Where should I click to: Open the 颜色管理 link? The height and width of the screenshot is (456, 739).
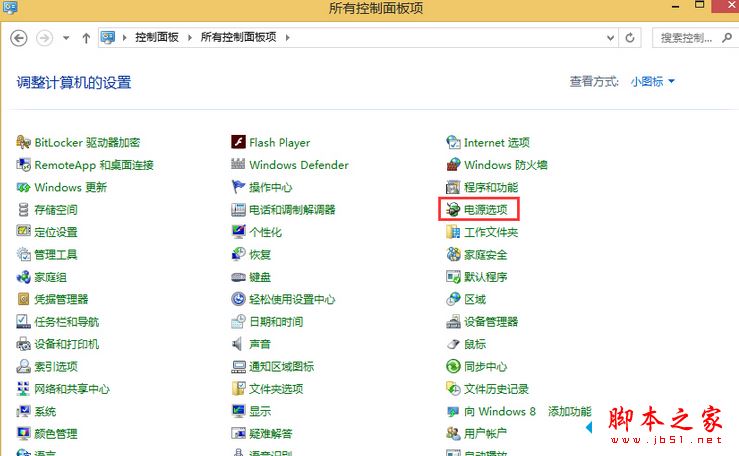coord(56,434)
